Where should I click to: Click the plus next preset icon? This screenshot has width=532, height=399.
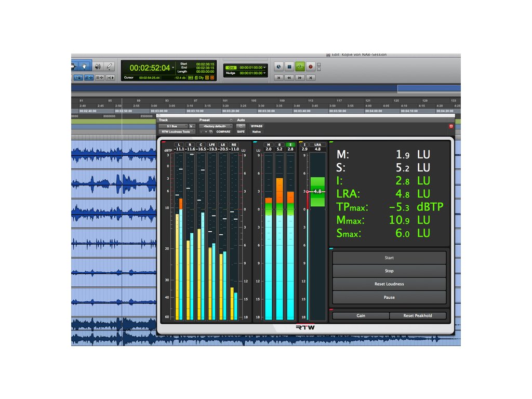pos(206,131)
